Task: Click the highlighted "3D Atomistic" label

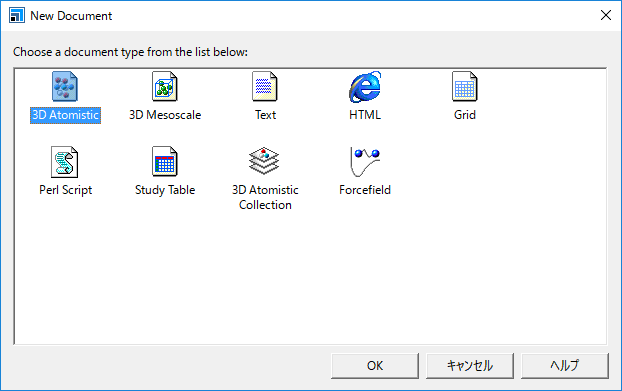Action: click(65, 115)
